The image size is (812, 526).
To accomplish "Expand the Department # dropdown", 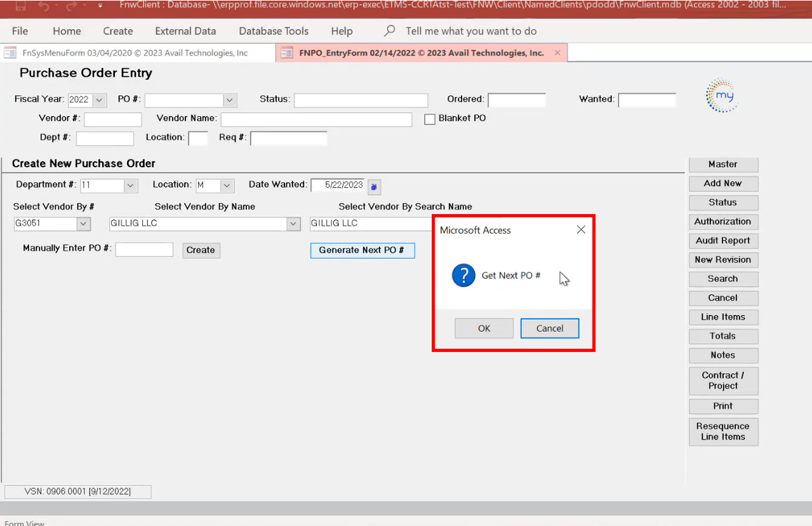I will click(130, 185).
